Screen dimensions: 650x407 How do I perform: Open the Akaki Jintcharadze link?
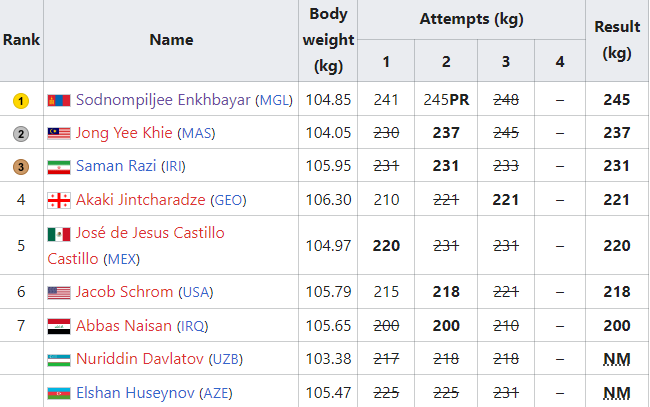coord(141,200)
